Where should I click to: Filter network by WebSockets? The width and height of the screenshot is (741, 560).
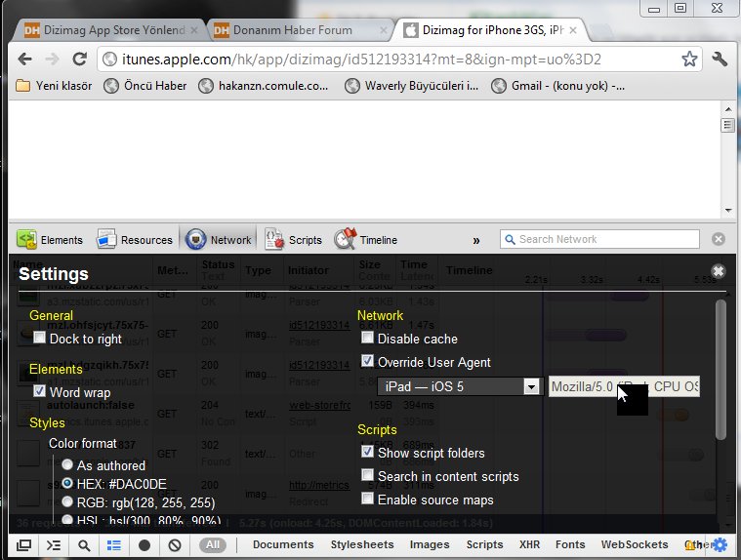pos(635,544)
